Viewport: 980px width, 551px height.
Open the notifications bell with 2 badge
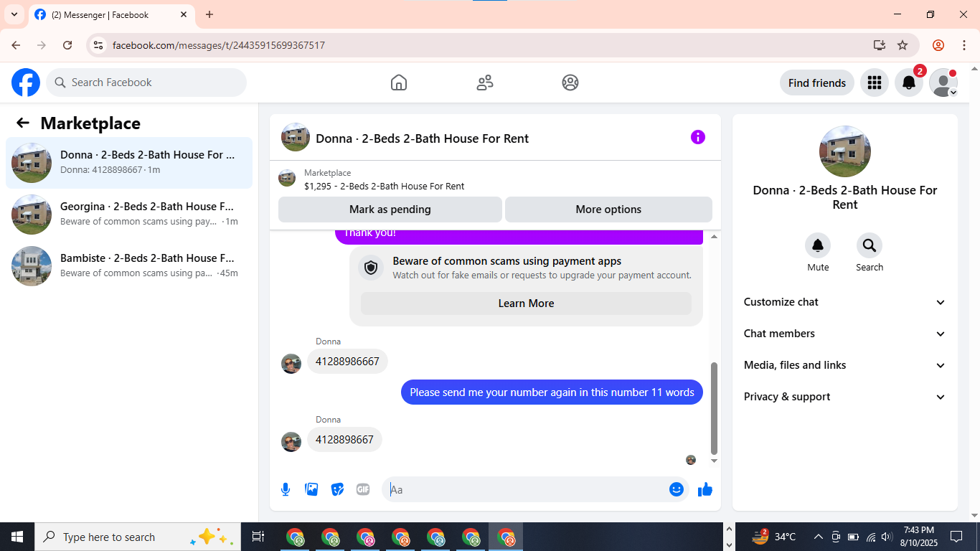909,83
